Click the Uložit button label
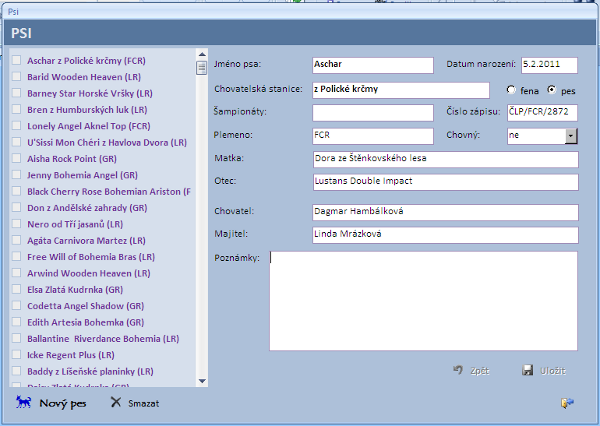Viewport: 600px width, 426px height. point(553,371)
